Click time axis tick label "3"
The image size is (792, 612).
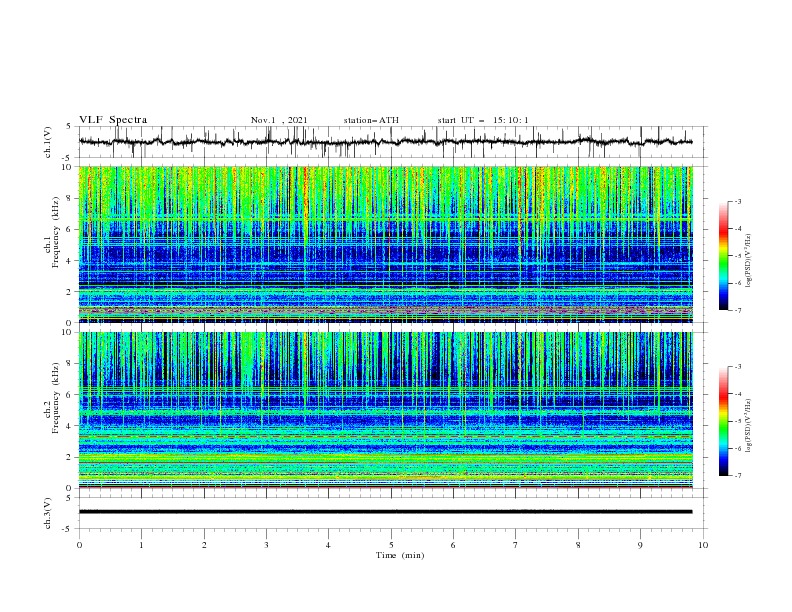pyautogui.click(x=266, y=545)
